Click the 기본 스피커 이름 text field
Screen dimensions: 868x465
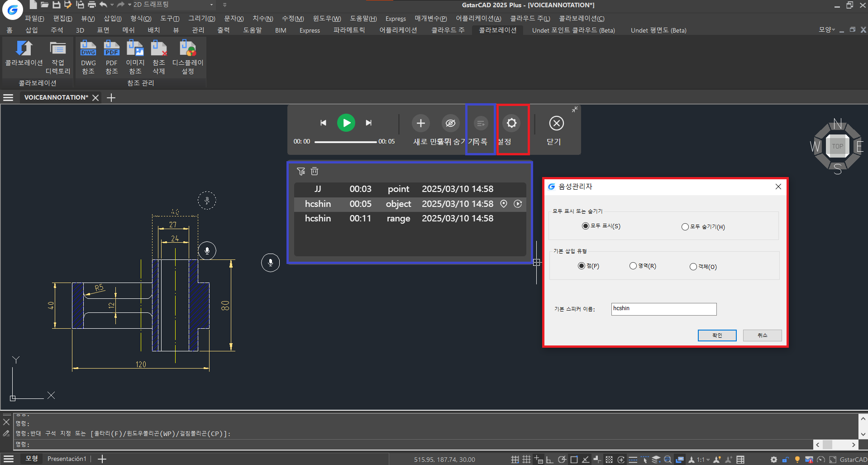click(x=663, y=309)
